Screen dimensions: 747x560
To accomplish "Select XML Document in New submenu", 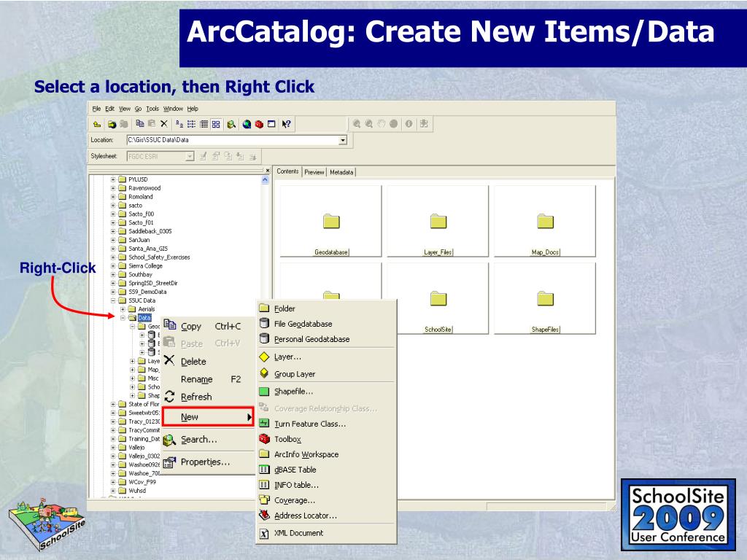I will (326, 533).
